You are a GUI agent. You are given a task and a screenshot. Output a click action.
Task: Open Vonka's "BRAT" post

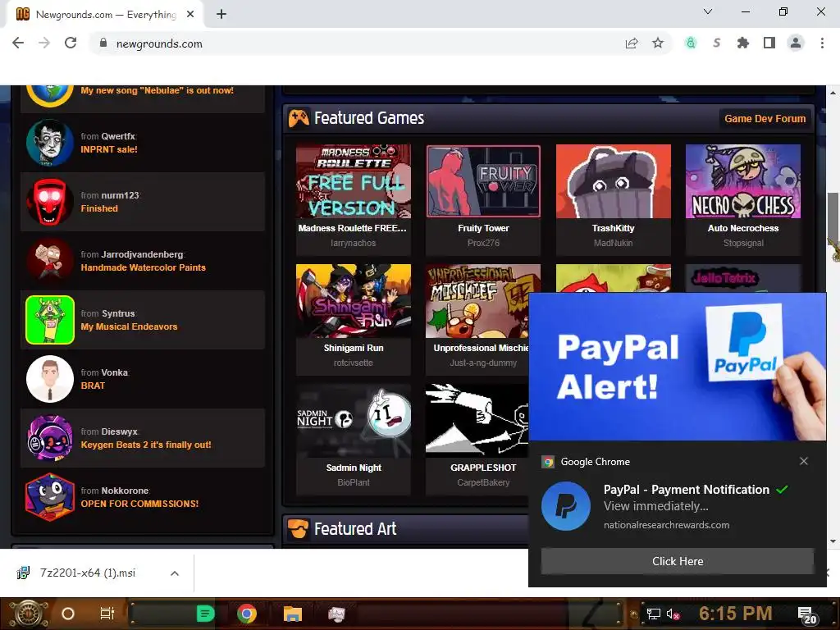tap(93, 386)
